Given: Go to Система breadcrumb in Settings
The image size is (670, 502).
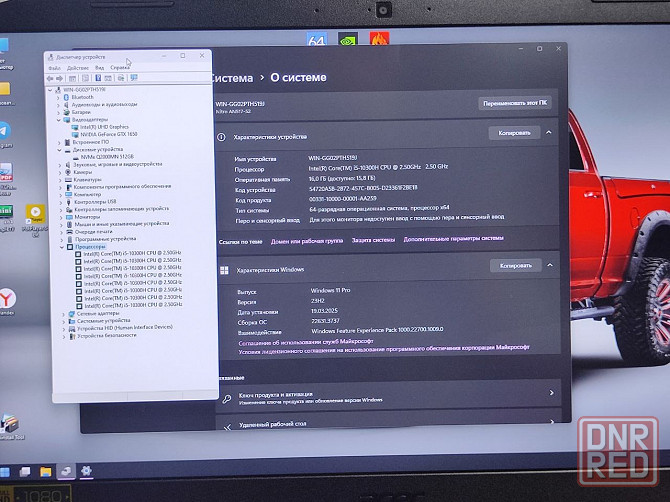Looking at the screenshot, I should tap(232, 78).
